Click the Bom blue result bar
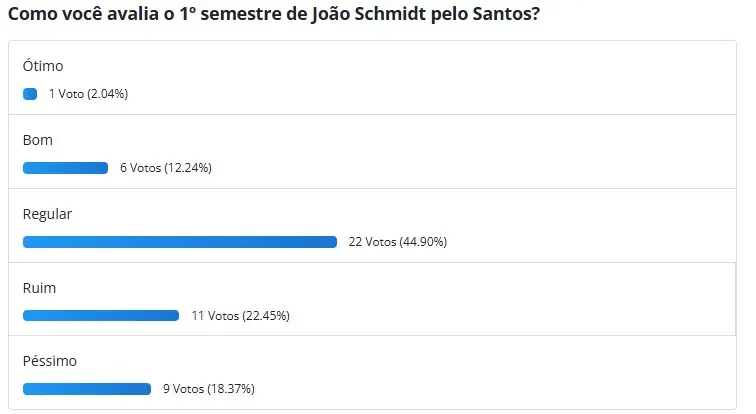This screenshot has width=756, height=414. [65, 168]
